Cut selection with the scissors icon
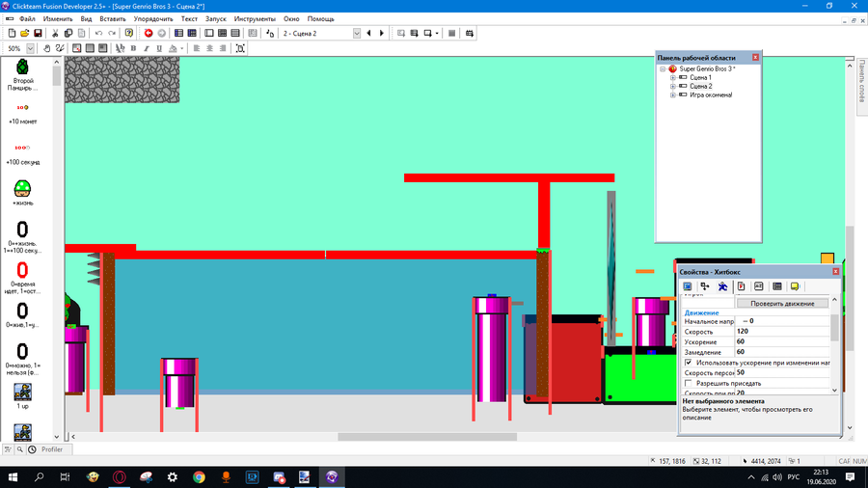This screenshot has width=868, height=488. coord(55,33)
